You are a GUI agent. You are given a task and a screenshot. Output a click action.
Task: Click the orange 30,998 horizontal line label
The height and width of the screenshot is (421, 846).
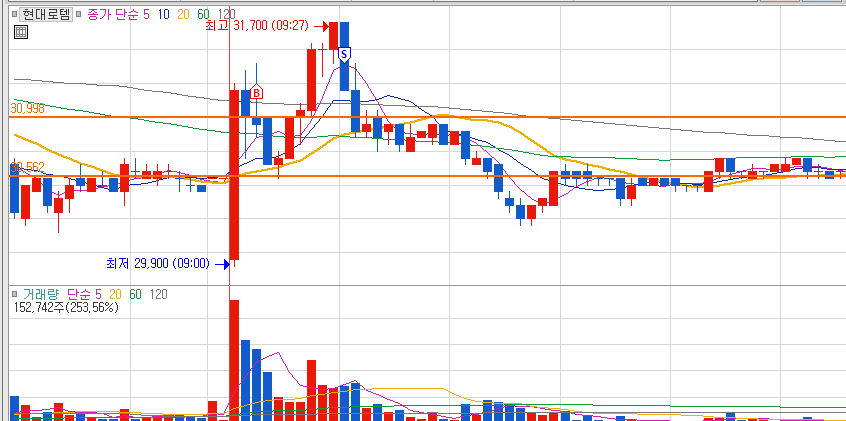(28, 109)
